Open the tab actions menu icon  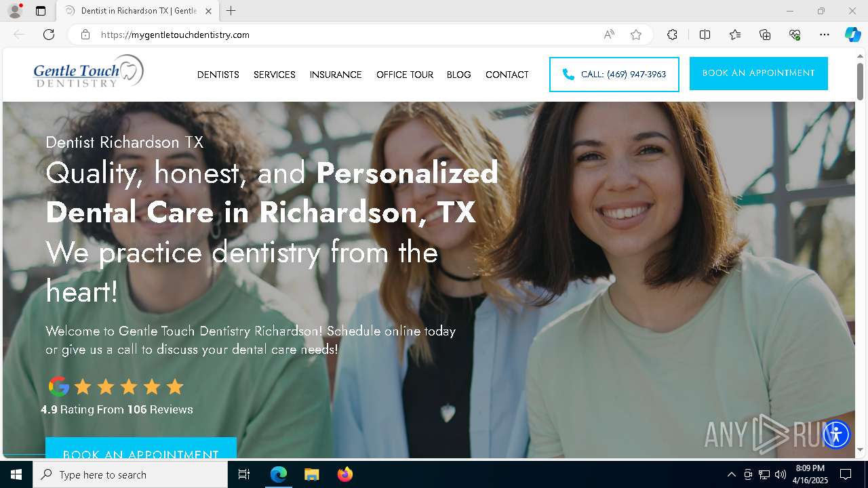pos(41,11)
